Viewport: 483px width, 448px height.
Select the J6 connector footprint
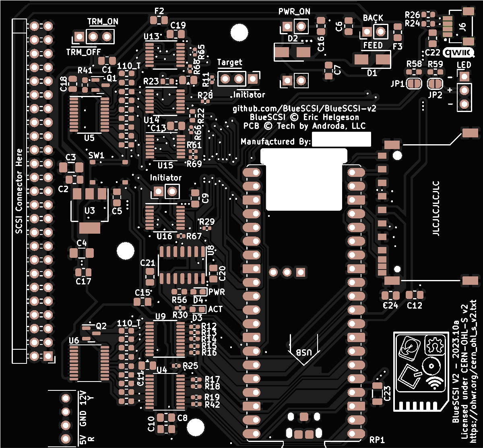[457, 26]
